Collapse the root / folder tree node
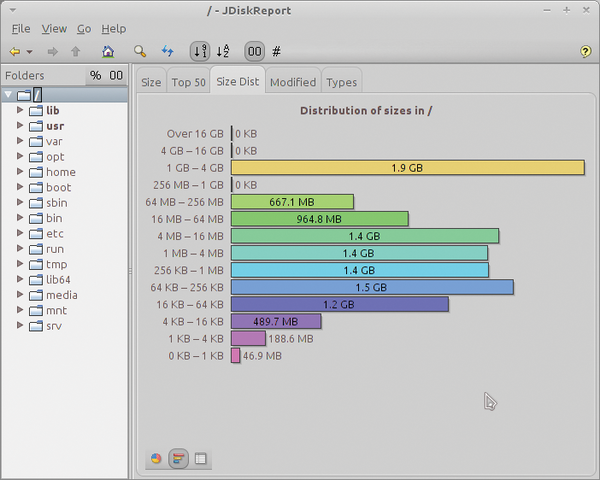 pyautogui.click(x=8, y=94)
